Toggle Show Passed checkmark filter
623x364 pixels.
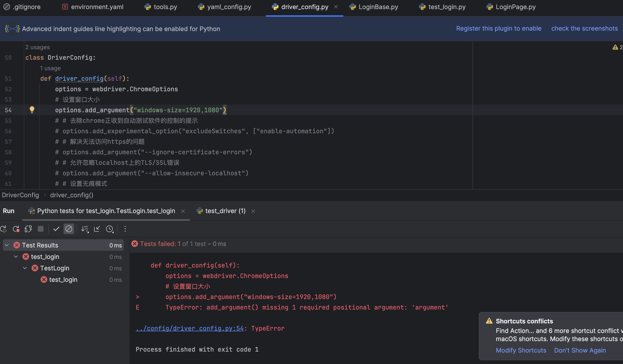click(56, 229)
